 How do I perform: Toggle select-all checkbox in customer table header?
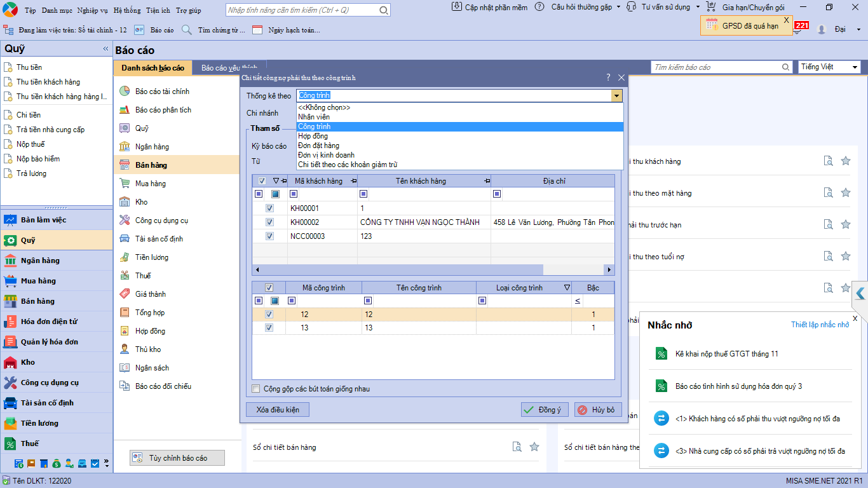[x=262, y=181]
